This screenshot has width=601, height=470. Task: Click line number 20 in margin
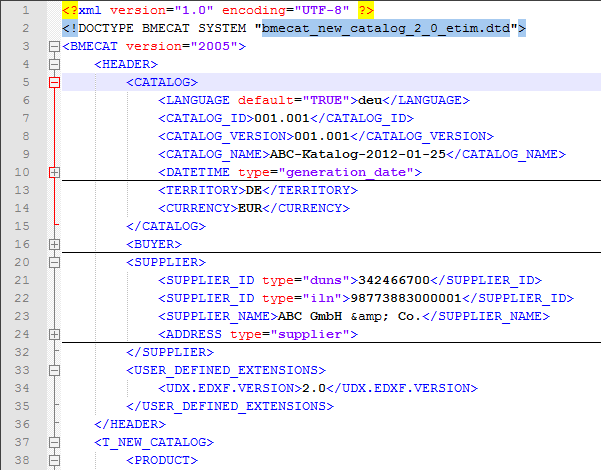[21, 262]
